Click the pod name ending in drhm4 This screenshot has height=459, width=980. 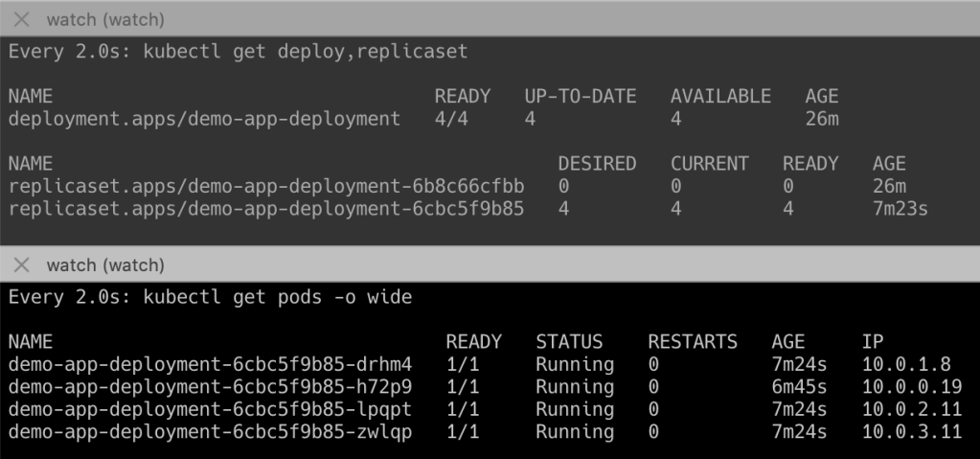pos(210,364)
